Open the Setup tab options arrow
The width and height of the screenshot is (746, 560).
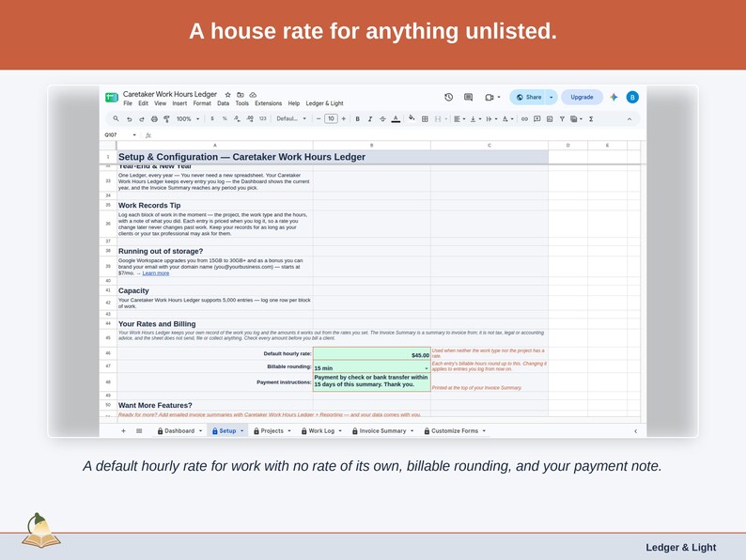point(241,431)
